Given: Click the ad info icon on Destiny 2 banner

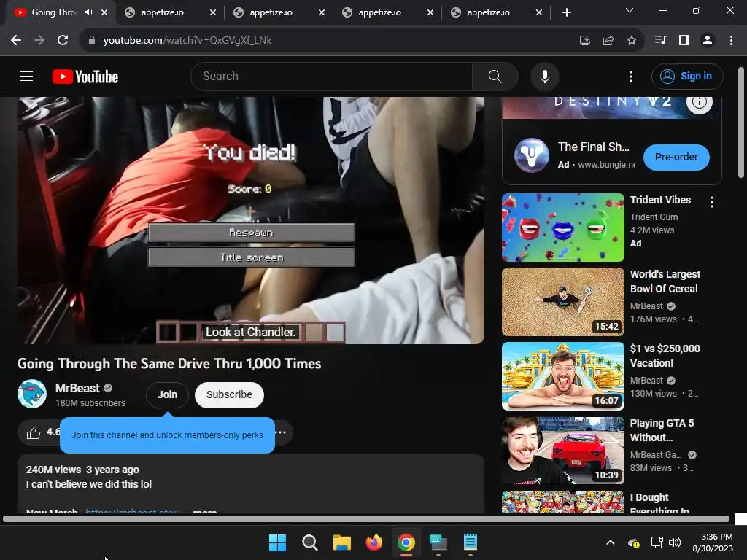Looking at the screenshot, I should pyautogui.click(x=699, y=101).
